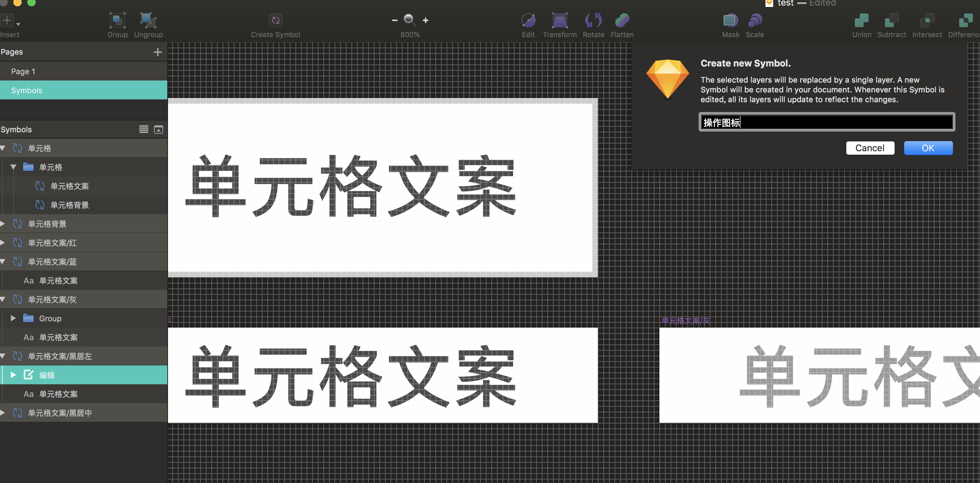The width and height of the screenshot is (980, 483).
Task: Select the Transform tool icon
Action: tap(559, 20)
